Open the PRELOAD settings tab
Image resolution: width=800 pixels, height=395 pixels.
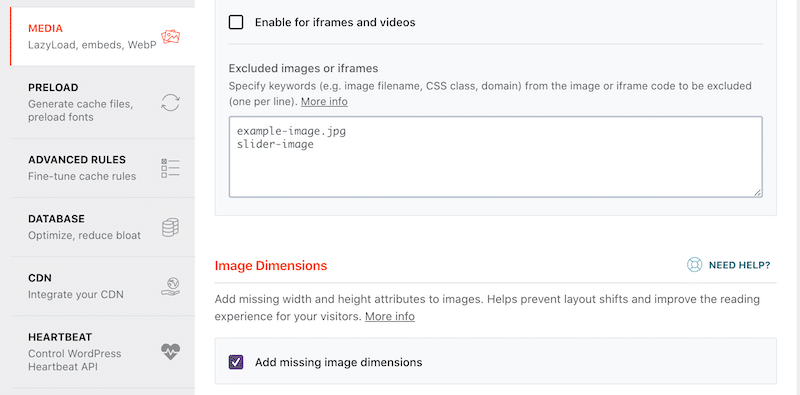pyautogui.click(x=103, y=102)
